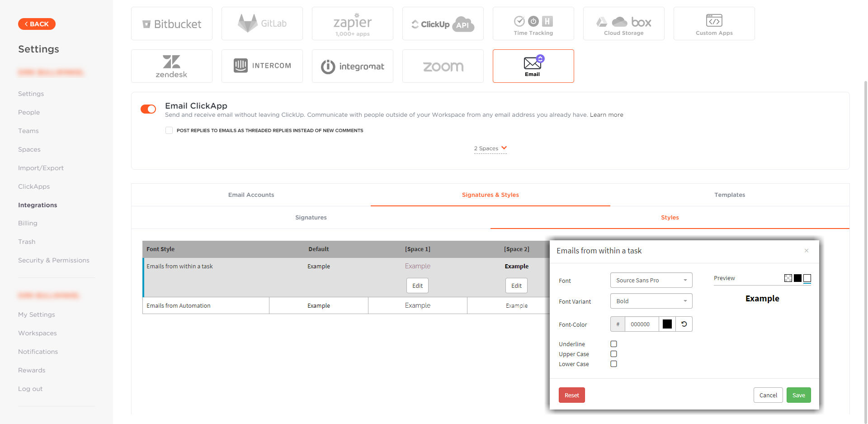Image resolution: width=868 pixels, height=424 pixels.
Task: Open Workspaces in the sidebar
Action: [38, 333]
